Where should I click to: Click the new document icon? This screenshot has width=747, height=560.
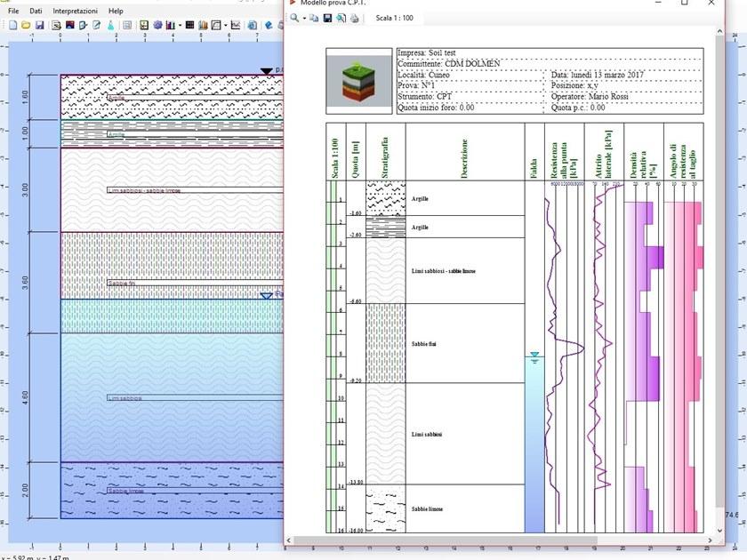(12, 25)
